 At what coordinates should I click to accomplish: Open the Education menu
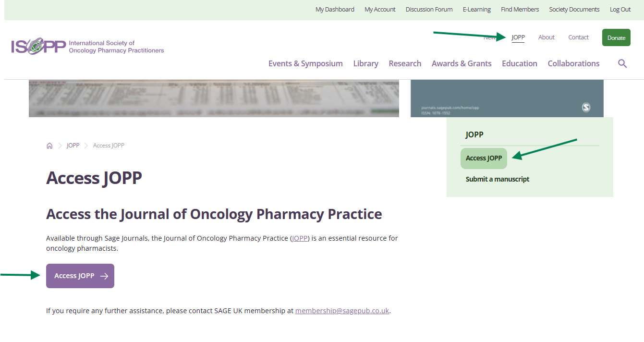(x=520, y=63)
